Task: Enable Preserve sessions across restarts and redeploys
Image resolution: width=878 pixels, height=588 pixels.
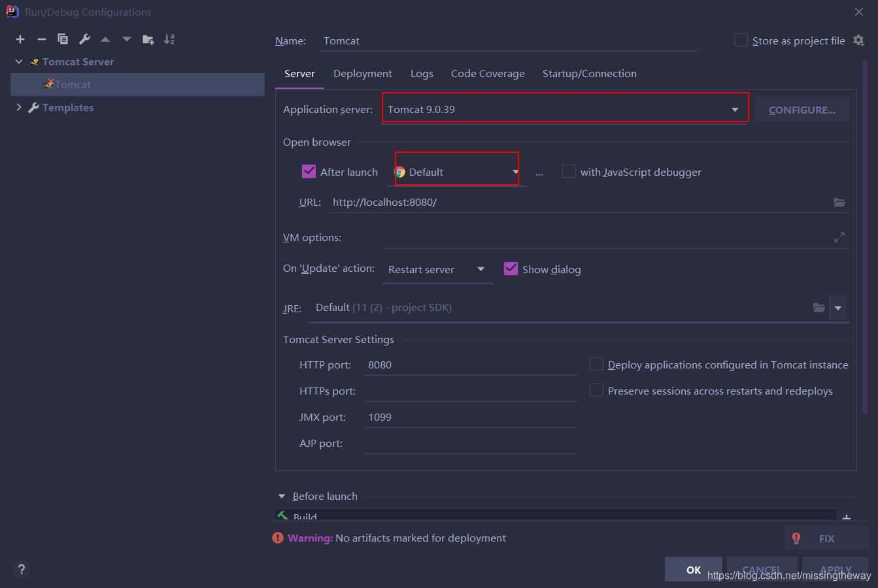Action: click(x=596, y=390)
